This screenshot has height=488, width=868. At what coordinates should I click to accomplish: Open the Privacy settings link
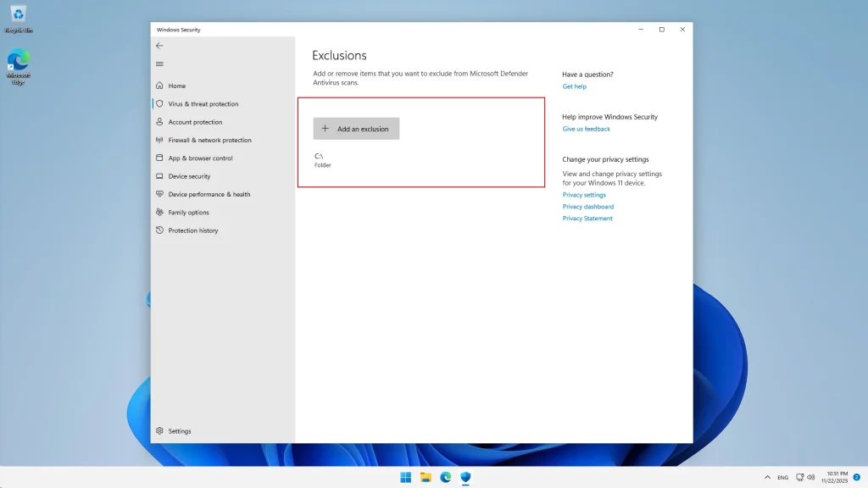[584, 195]
